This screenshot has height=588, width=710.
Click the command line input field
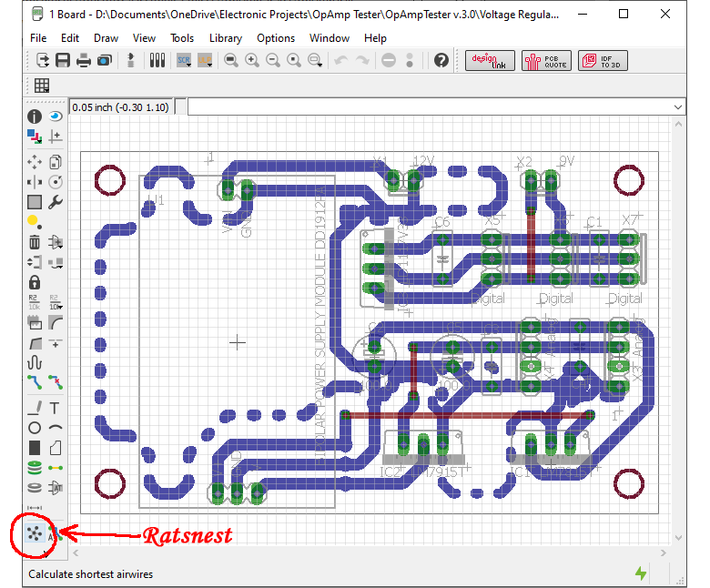[431, 107]
